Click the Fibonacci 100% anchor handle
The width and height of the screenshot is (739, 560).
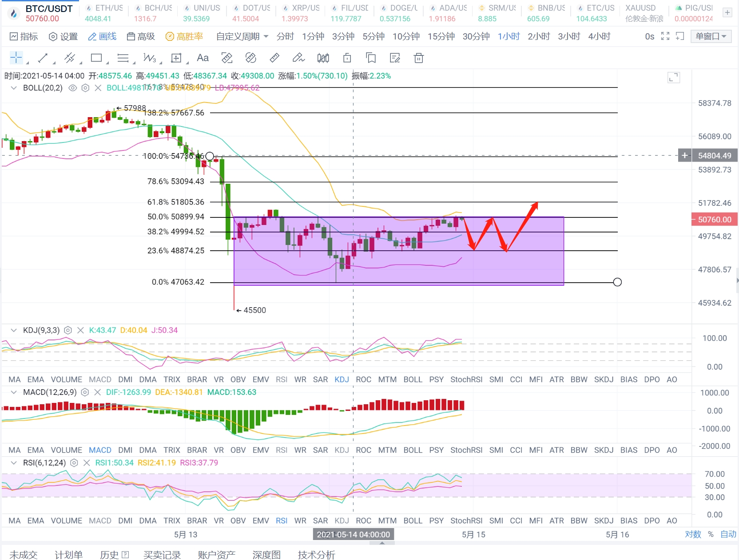pyautogui.click(x=210, y=156)
